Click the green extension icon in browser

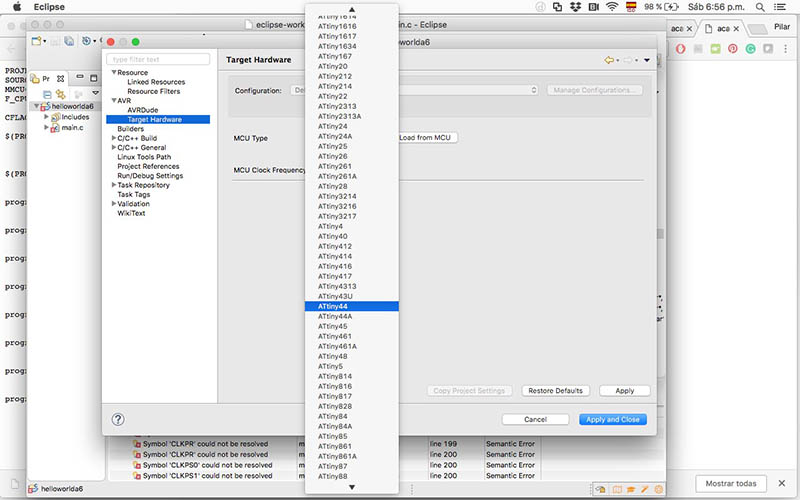715,48
